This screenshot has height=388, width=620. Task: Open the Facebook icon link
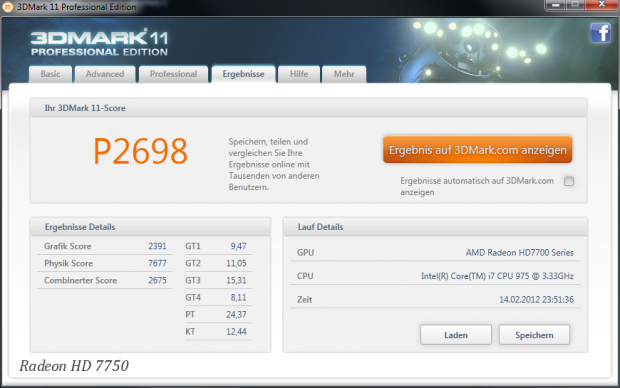coord(600,32)
